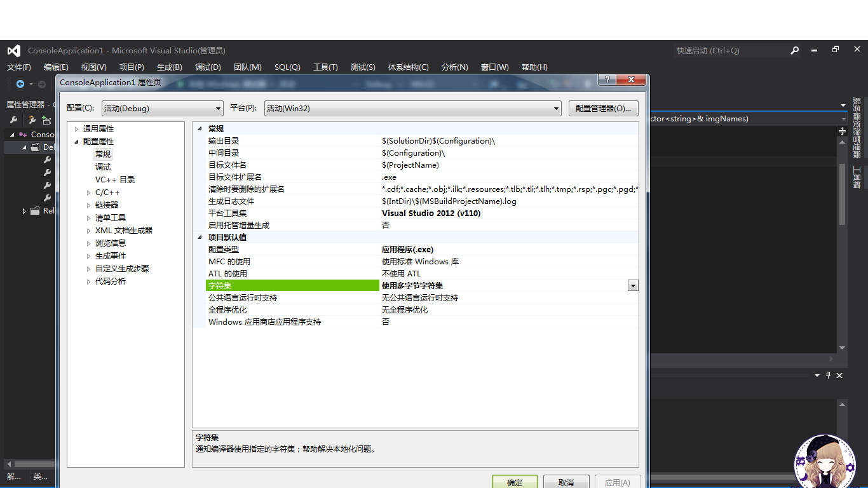Click the Add Existing Property Sheet icon
The height and width of the screenshot is (488, 868).
click(46, 120)
